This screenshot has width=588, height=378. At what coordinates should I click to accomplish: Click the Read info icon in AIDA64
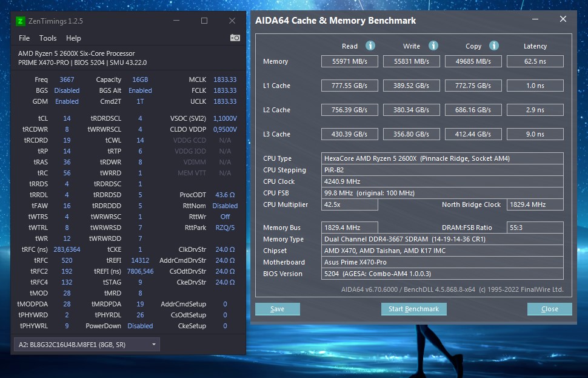pos(370,46)
